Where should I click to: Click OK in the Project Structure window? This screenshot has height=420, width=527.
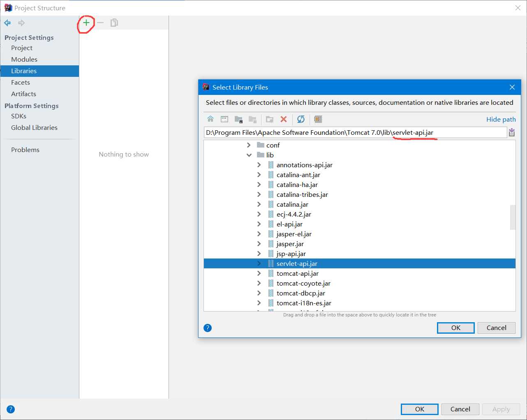420,409
